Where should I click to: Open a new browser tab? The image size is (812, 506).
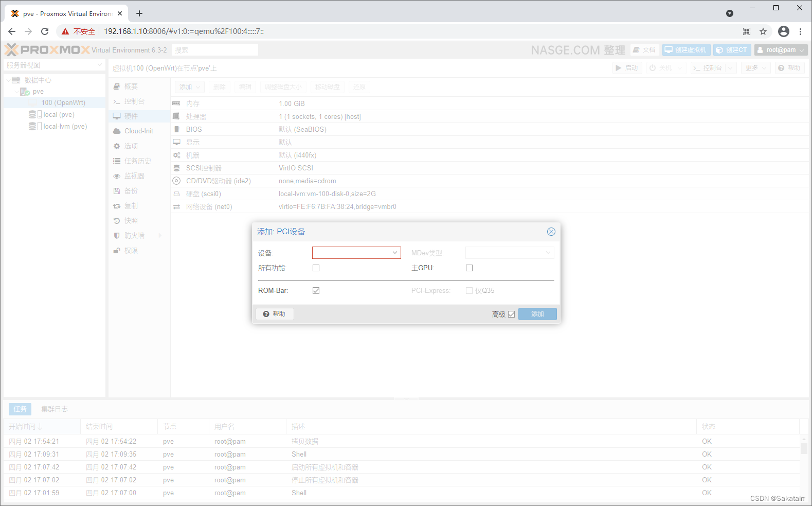pos(139,13)
